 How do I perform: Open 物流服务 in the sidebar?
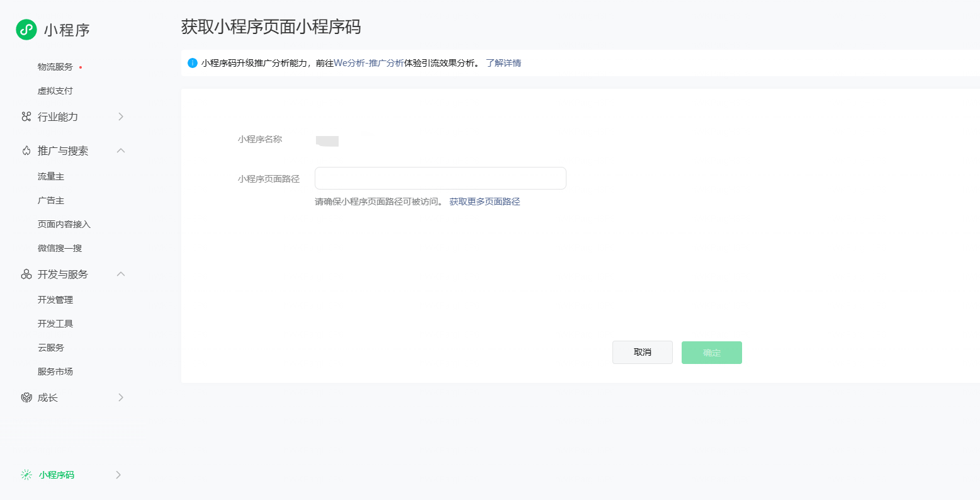tap(55, 67)
